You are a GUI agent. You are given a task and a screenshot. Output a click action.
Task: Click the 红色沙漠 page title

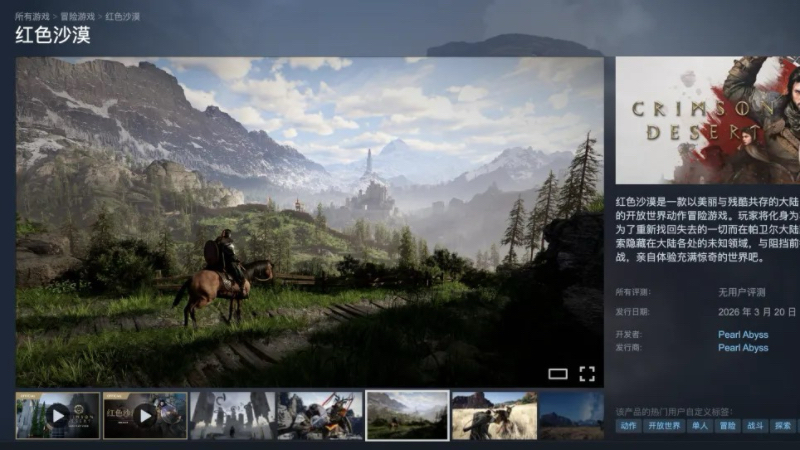click(x=53, y=35)
